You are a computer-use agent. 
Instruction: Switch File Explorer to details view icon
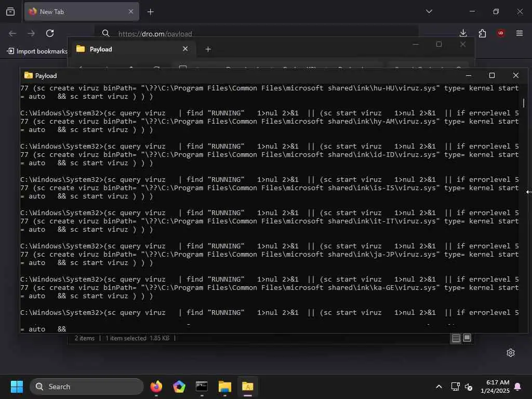pyautogui.click(x=456, y=338)
